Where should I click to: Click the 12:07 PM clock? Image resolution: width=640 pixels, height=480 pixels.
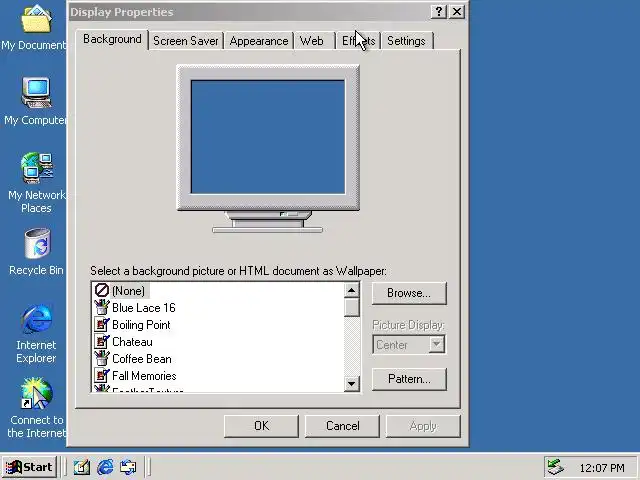point(602,468)
